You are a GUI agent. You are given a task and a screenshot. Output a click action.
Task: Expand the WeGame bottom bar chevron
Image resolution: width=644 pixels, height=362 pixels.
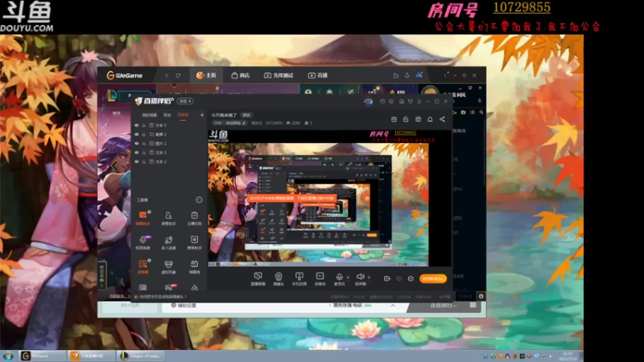point(393,306)
